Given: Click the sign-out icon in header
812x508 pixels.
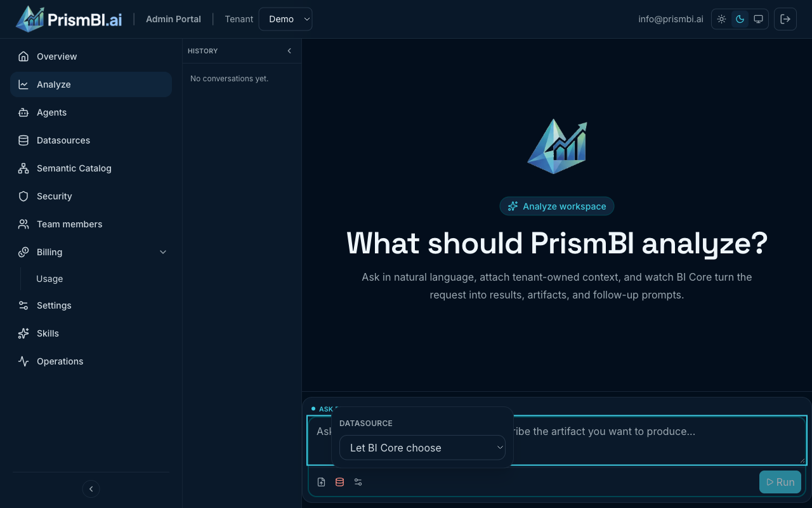Looking at the screenshot, I should pos(785,19).
